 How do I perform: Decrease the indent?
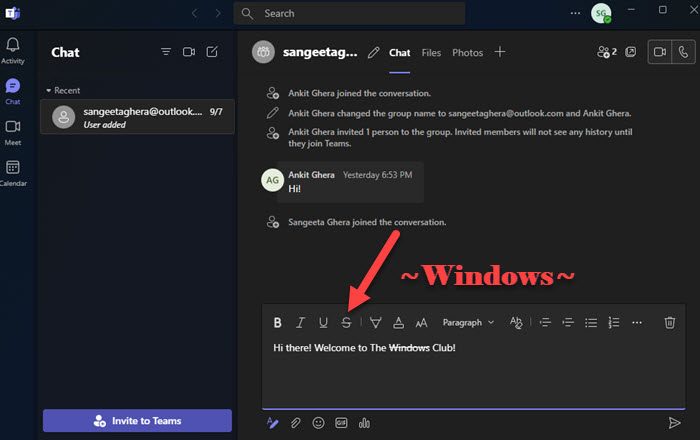click(545, 322)
